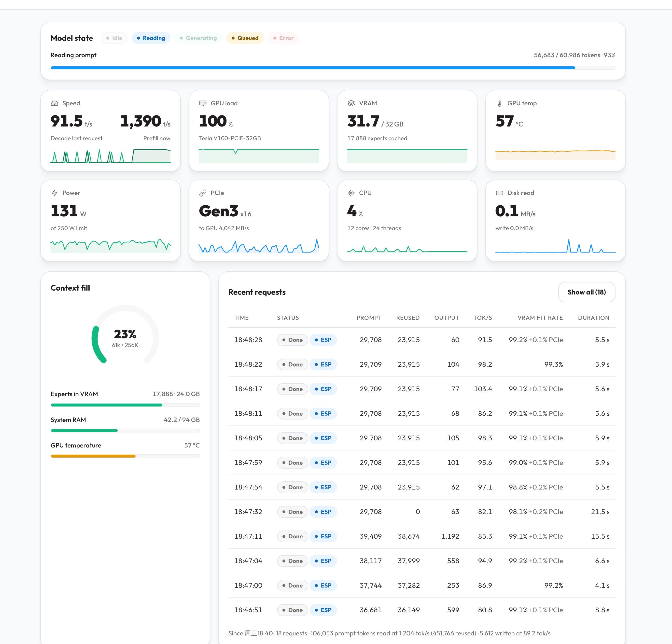Select the Queued state pill

[245, 38]
